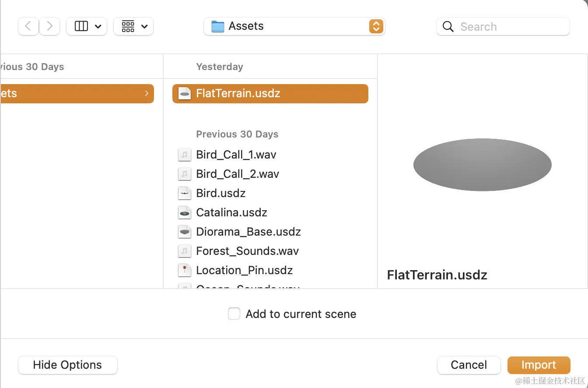Viewport: 588px width, 388px height.
Task: Click the magnifying glass search icon
Action: [448, 27]
